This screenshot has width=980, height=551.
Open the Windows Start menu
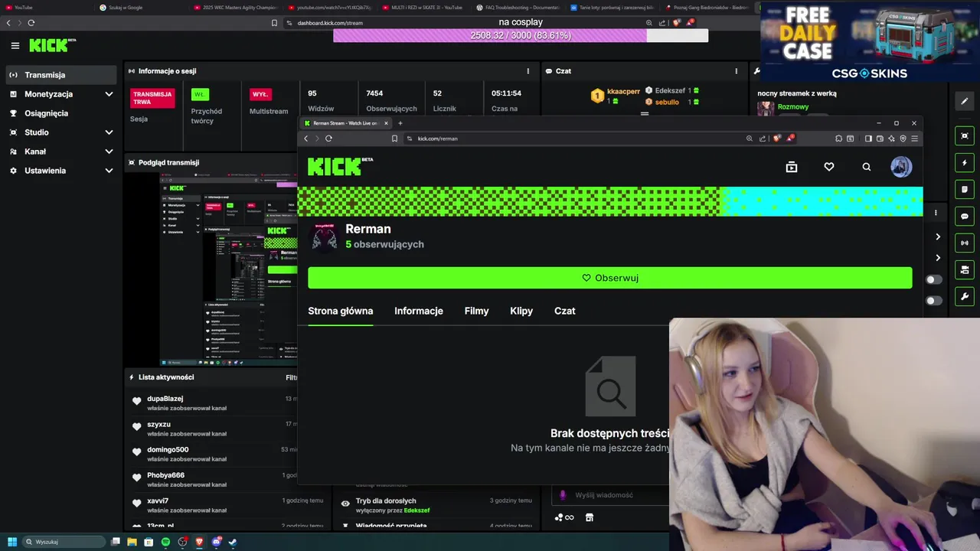point(11,542)
